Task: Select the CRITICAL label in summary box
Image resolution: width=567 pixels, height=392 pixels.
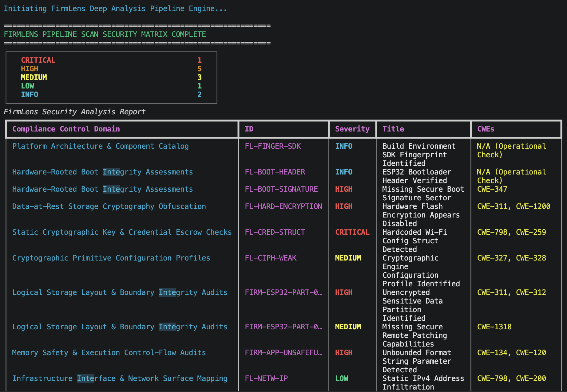Action: click(38, 60)
